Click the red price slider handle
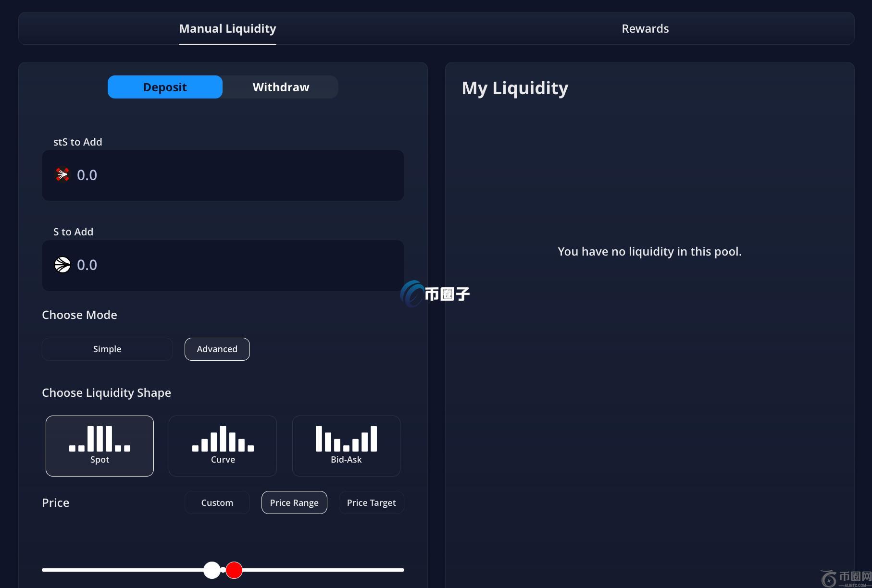Viewport: 872px width, 588px height. 235,570
